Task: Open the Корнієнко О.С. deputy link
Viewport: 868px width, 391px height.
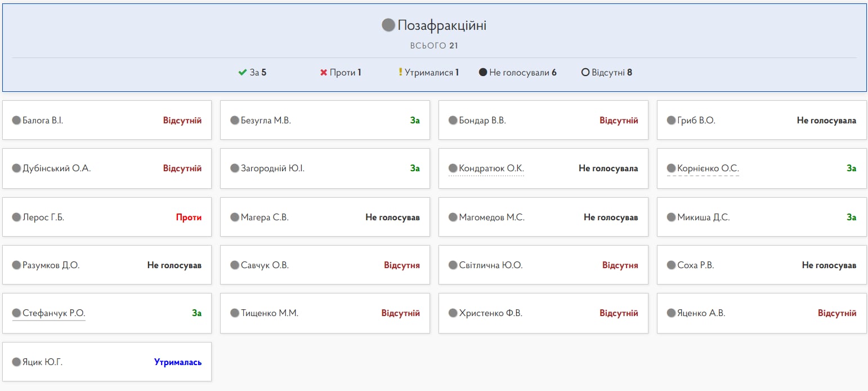Action: (708, 168)
